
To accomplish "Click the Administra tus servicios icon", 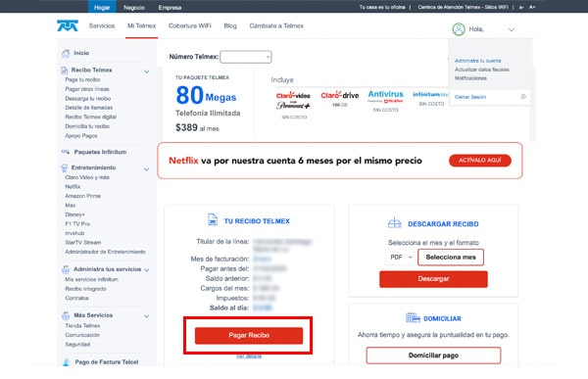I will click(66, 269).
